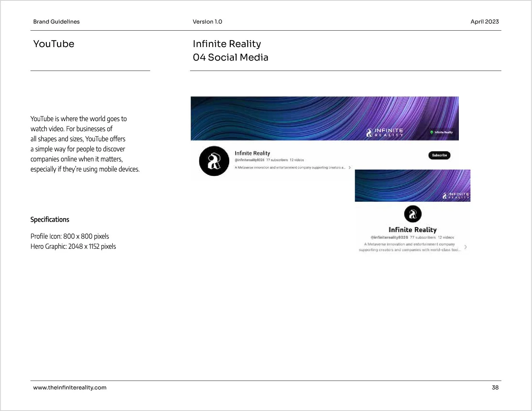Screen dimensions: 532x411
Task: Click the 'Infinite Reality' page heading above '04 Social Media'
Action: (x=227, y=44)
